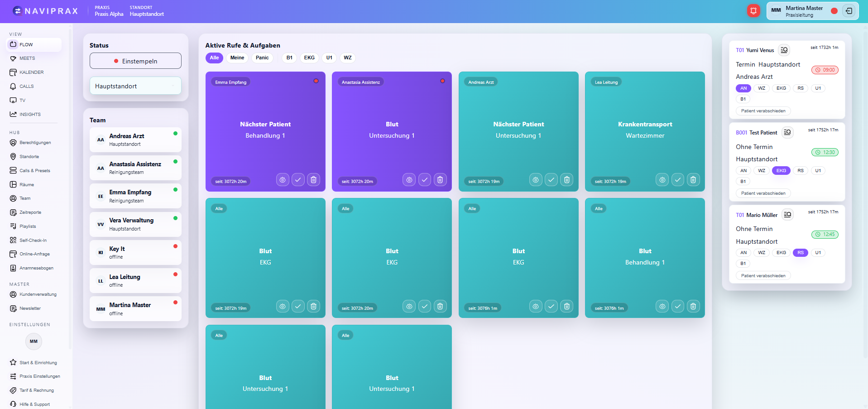
Task: Filter calls by EKG room
Action: coord(309,58)
